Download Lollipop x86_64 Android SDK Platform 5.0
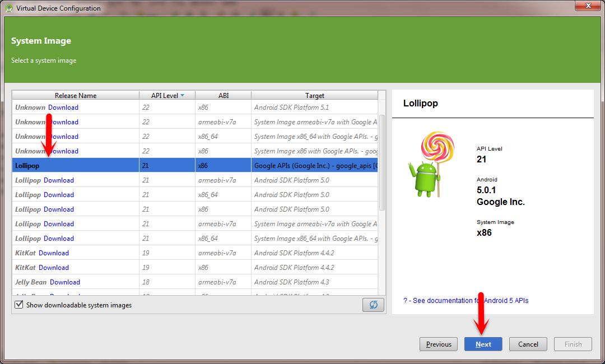This screenshot has height=364, width=605. 59,195
